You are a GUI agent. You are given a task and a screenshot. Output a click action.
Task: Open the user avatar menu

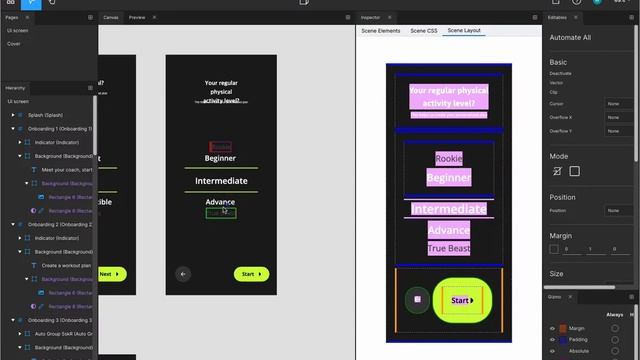597,2
